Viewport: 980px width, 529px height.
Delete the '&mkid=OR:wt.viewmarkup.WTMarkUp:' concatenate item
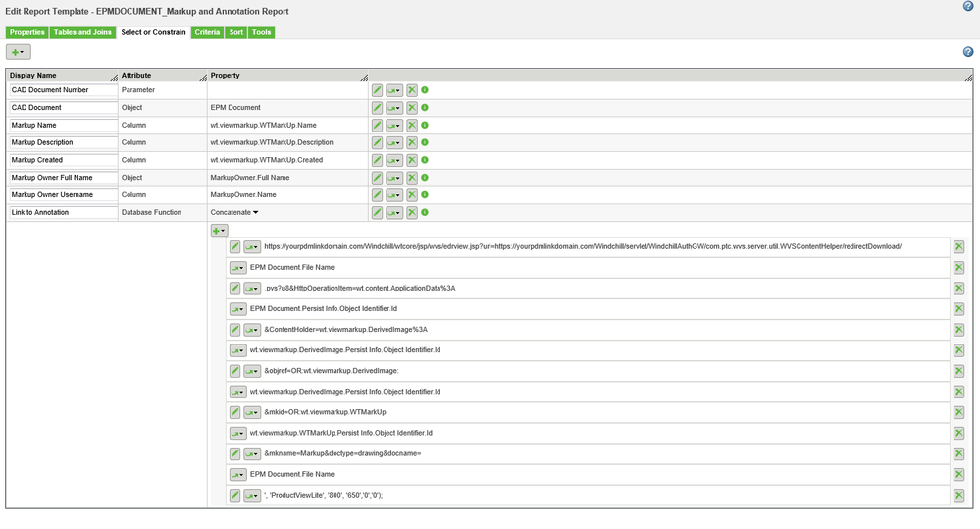pos(958,412)
